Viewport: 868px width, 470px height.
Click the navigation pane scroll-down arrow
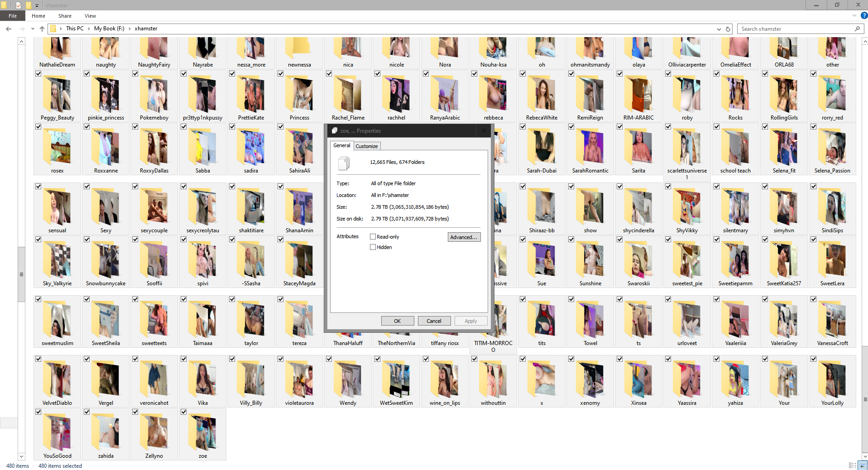tap(21, 456)
